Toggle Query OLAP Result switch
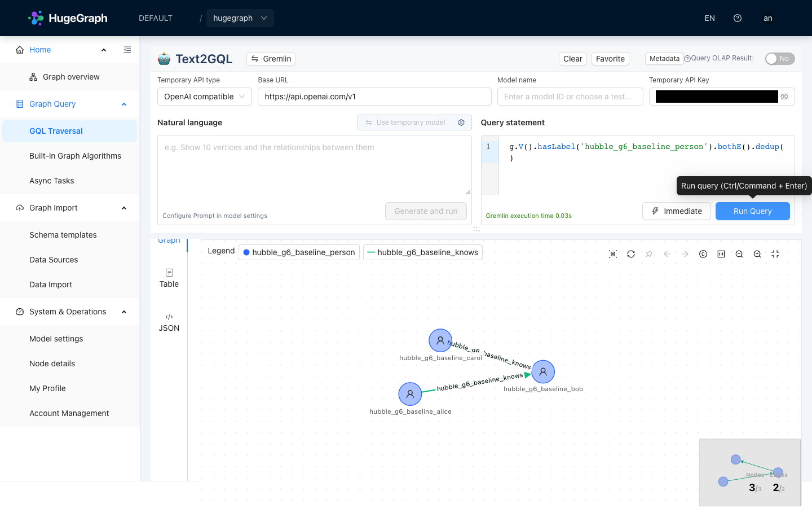This screenshot has height=508, width=812. (x=780, y=59)
